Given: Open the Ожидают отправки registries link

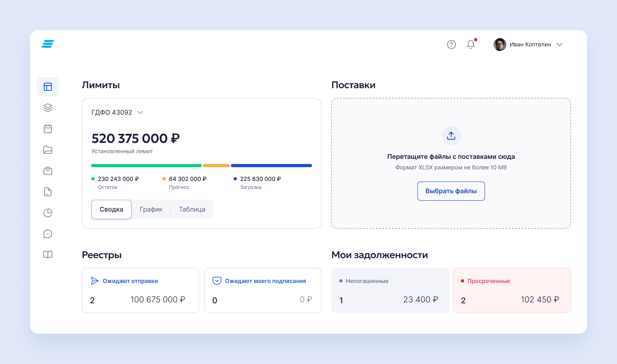Looking at the screenshot, I should pos(130,281).
